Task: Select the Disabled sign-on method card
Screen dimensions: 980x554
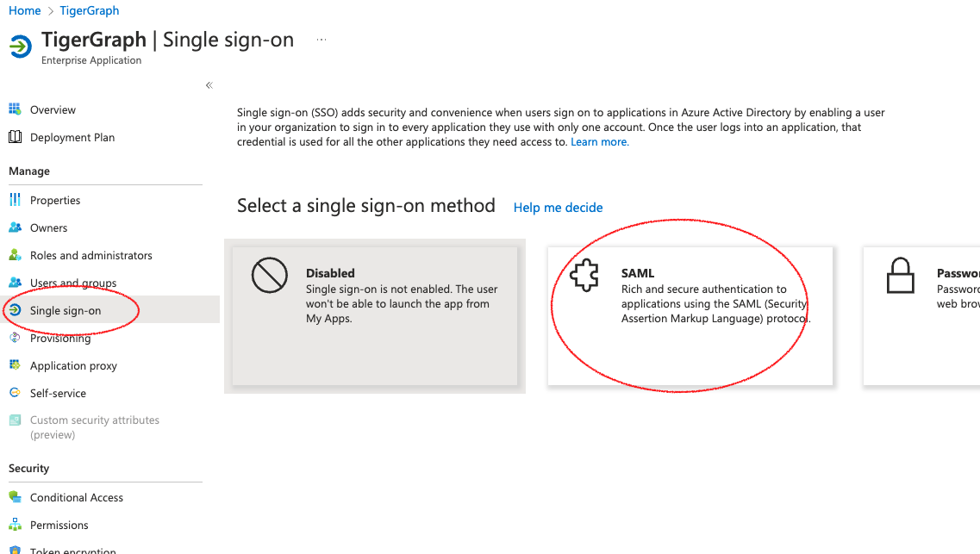Action: [375, 315]
